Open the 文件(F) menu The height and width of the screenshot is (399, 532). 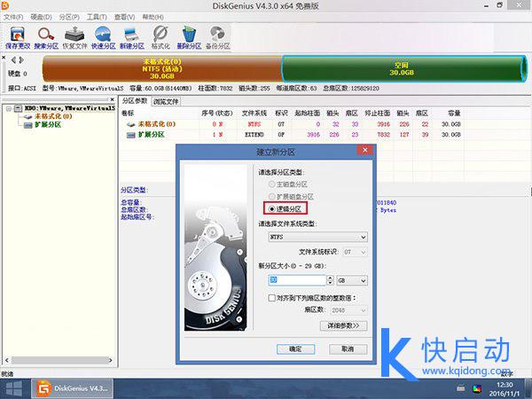point(13,17)
